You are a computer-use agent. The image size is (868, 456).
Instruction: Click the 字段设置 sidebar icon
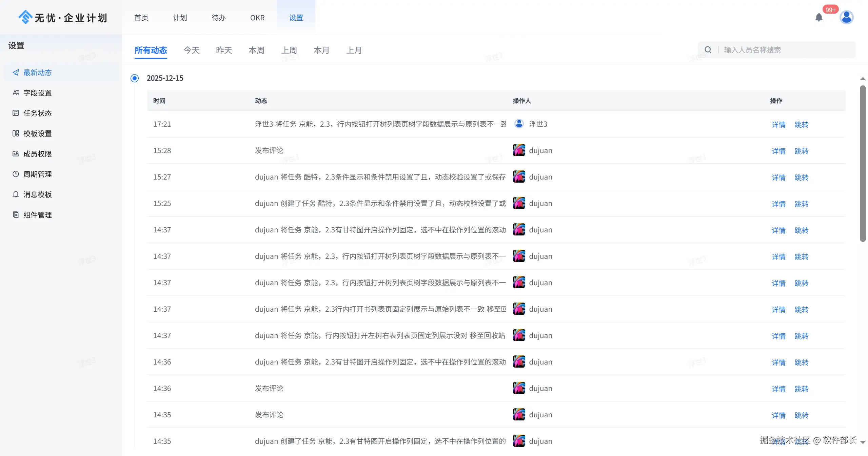[x=16, y=93]
